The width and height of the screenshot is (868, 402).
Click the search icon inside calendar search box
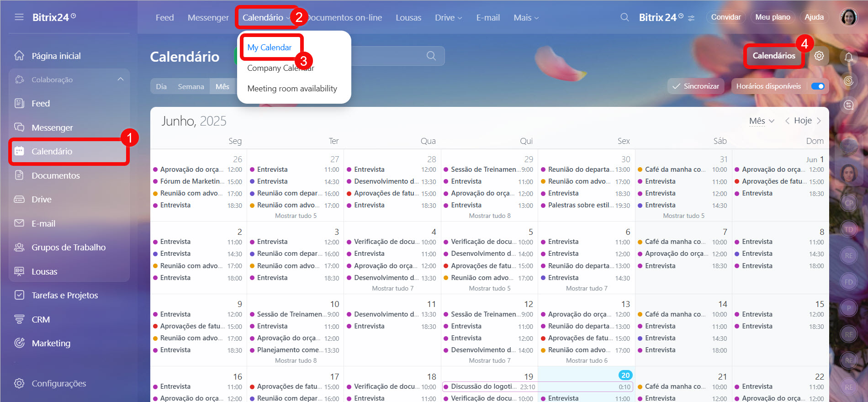click(431, 56)
